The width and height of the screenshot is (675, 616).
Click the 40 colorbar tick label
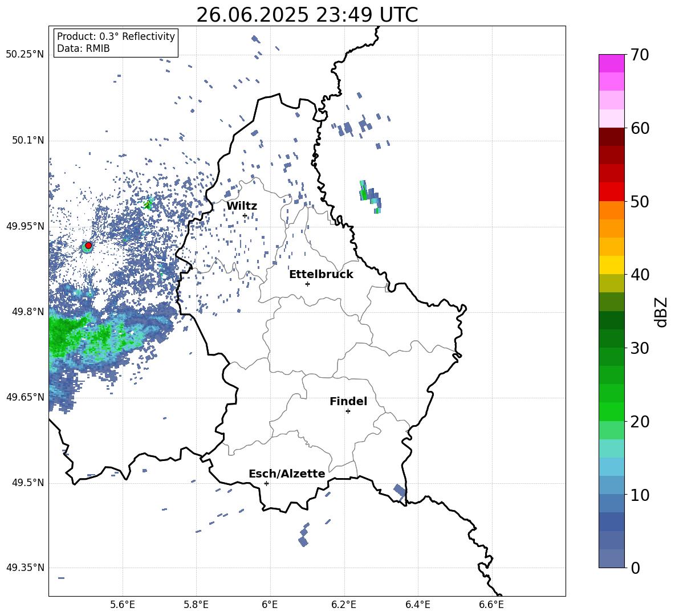[640, 275]
